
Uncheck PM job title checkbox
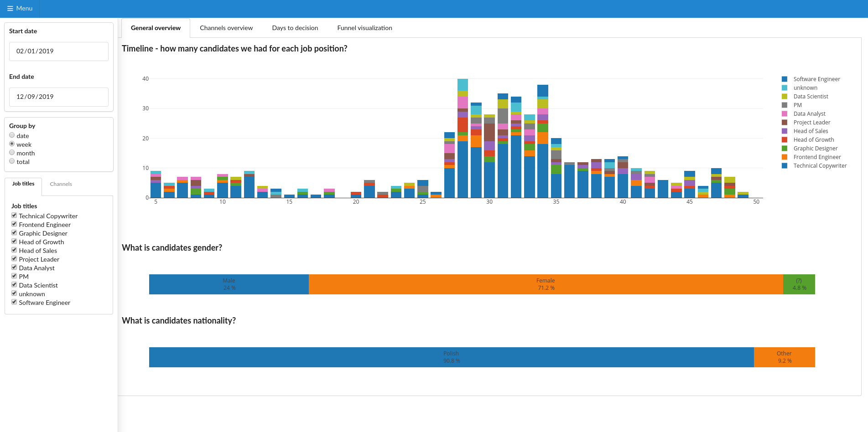(x=14, y=276)
